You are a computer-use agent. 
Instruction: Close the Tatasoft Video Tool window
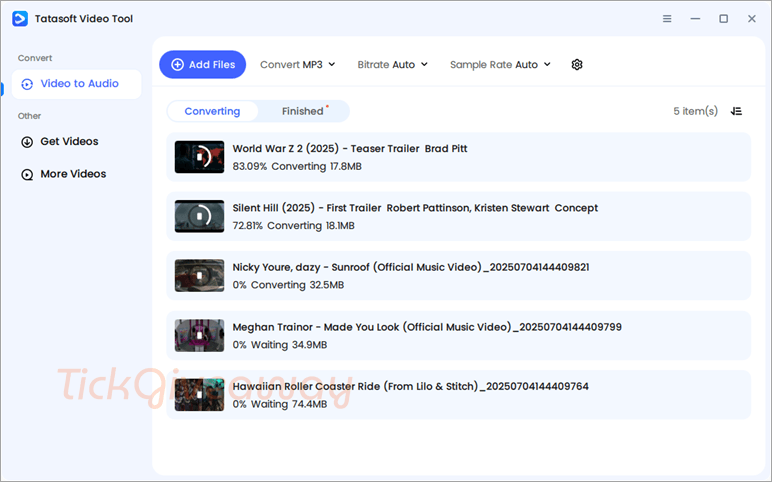[751, 19]
